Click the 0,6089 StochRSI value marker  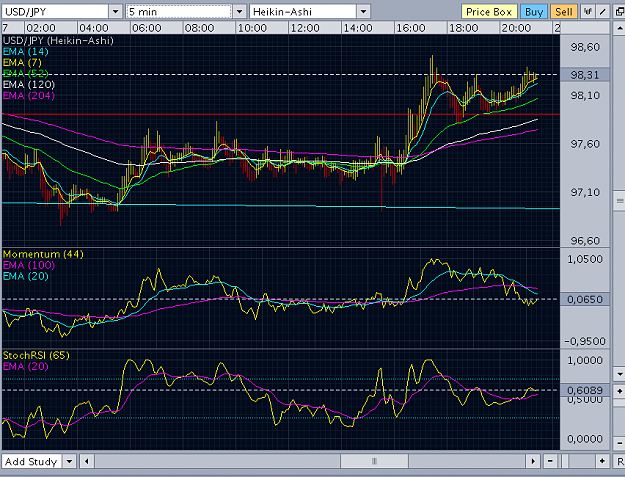click(x=585, y=390)
